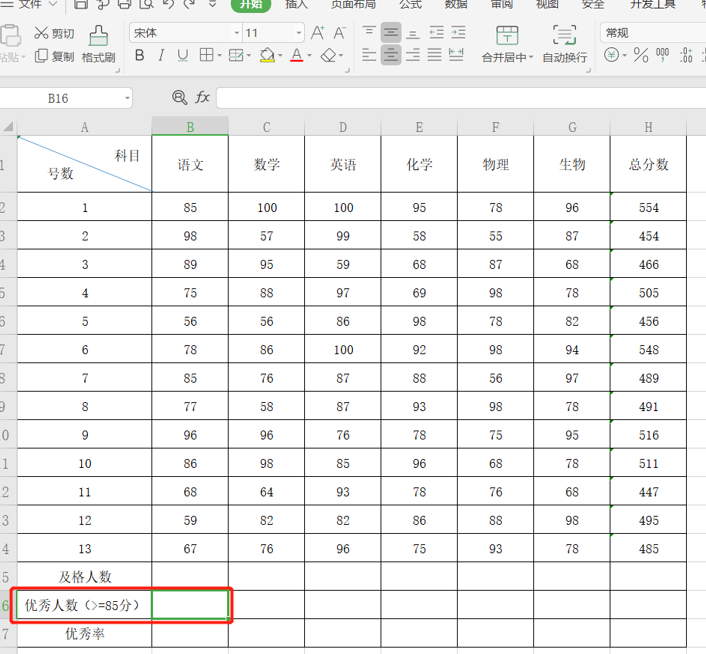706x654 pixels.
Task: Click the Print icon in quick access bar
Action: [x=125, y=4]
